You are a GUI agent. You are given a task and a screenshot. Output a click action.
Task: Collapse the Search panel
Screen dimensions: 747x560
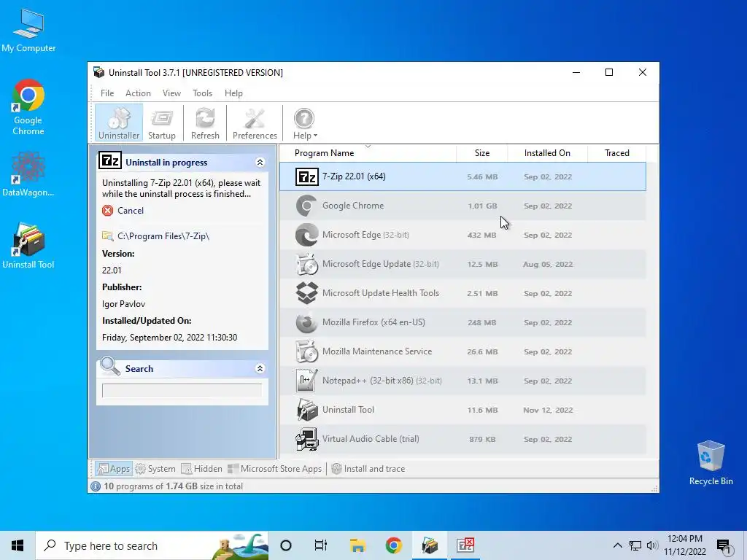coord(260,368)
